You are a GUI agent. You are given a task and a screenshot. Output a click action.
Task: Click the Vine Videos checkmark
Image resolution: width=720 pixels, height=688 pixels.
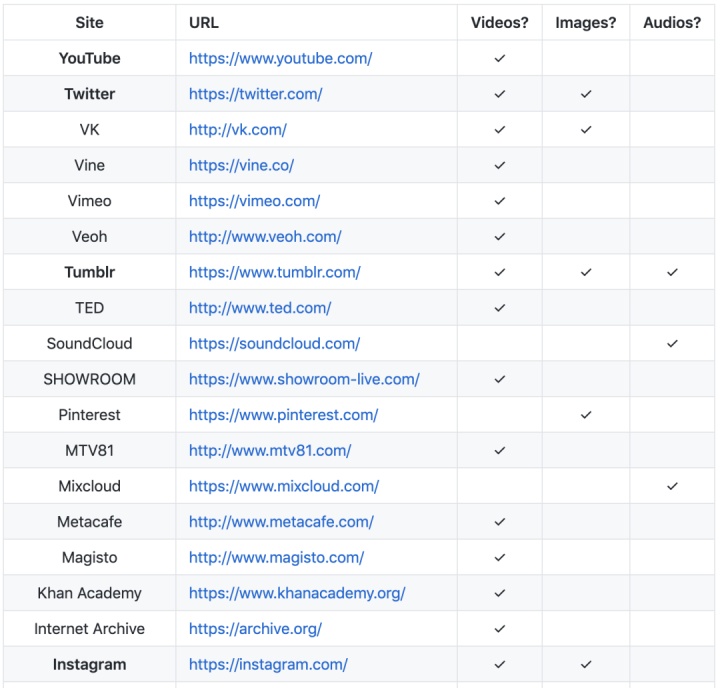coord(500,165)
